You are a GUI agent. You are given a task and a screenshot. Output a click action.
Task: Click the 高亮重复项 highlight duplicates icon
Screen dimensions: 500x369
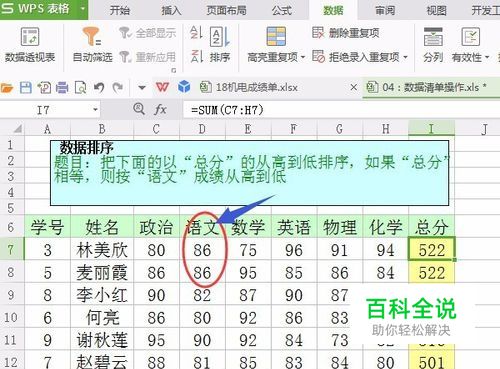tap(276, 37)
